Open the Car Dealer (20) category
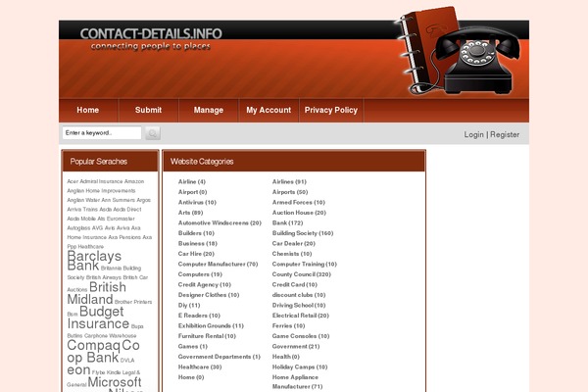Screen dimensions: 588x392 [x=294, y=243]
